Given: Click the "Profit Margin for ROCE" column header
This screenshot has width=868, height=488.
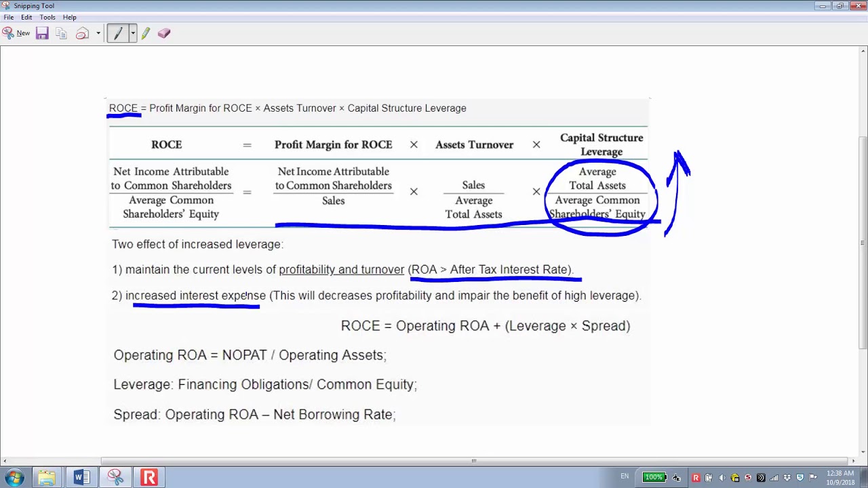Looking at the screenshot, I should click(333, 144).
